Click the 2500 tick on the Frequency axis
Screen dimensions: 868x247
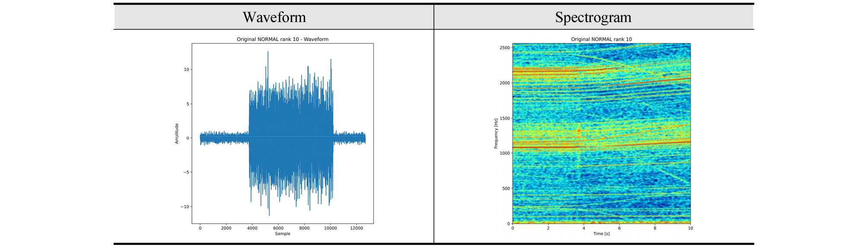tap(504, 48)
